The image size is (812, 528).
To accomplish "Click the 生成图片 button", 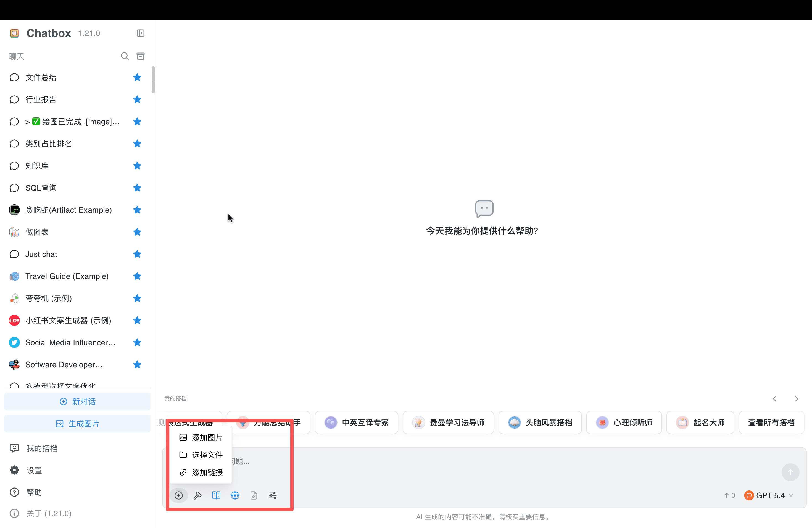I will point(77,424).
